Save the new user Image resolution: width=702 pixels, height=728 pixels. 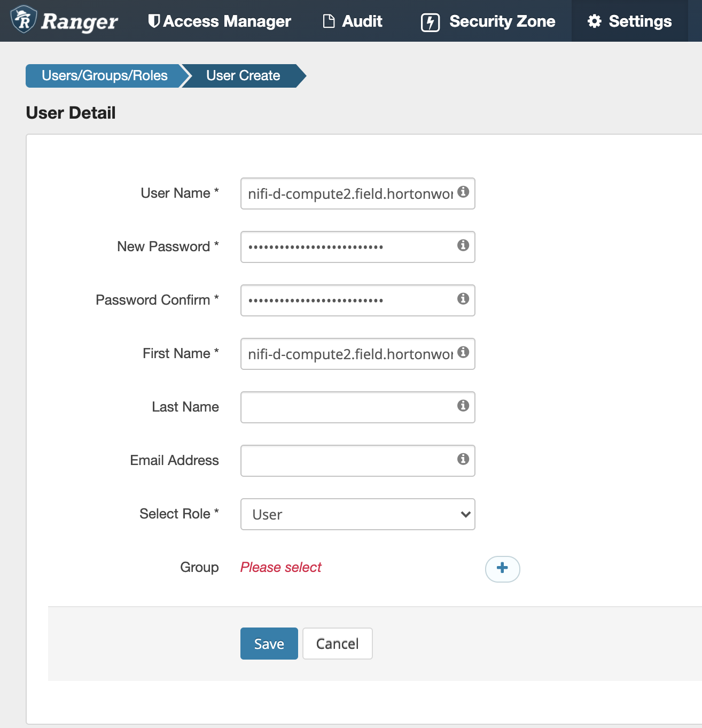pyautogui.click(x=269, y=644)
